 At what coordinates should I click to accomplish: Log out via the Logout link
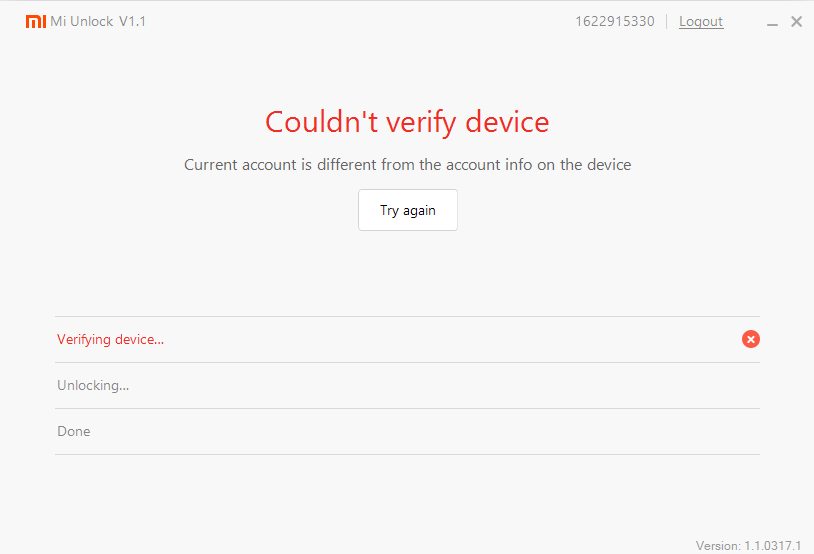[x=701, y=21]
